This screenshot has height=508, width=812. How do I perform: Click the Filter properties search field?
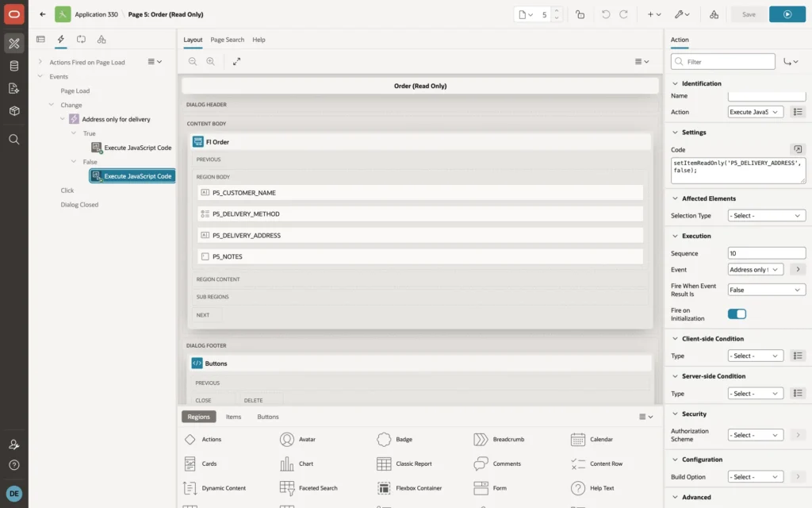click(723, 62)
